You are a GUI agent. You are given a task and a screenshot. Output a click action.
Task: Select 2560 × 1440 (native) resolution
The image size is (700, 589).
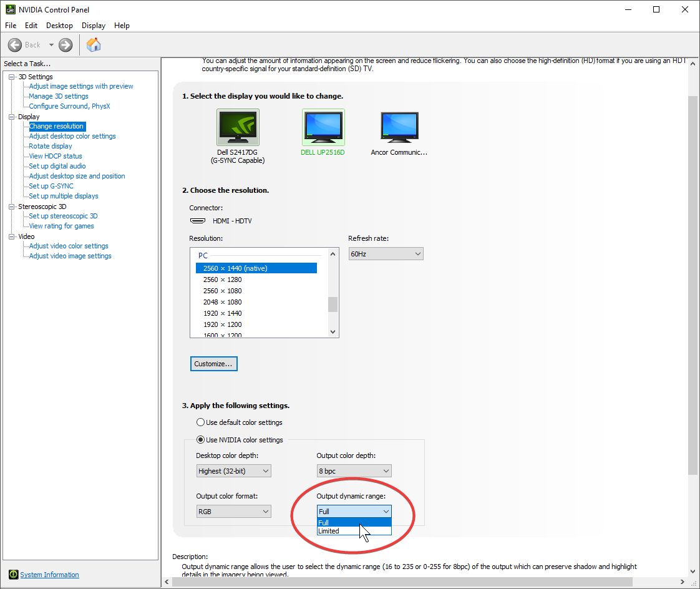[x=256, y=268]
